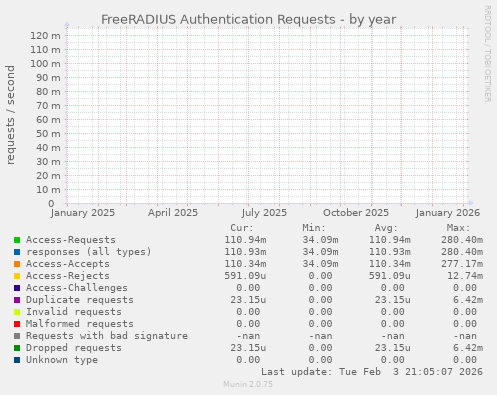Click the 'requests / second' axis title
497x395 pixels.
click(10, 115)
